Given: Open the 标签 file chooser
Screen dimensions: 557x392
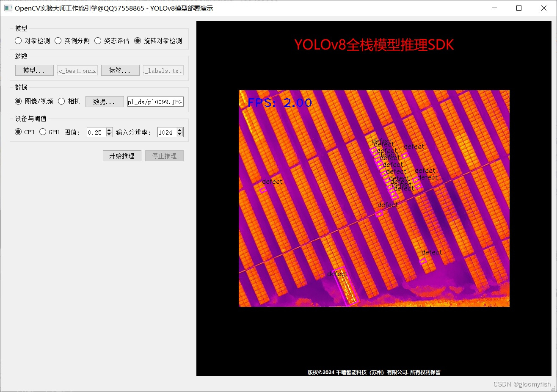Looking at the screenshot, I should [120, 70].
